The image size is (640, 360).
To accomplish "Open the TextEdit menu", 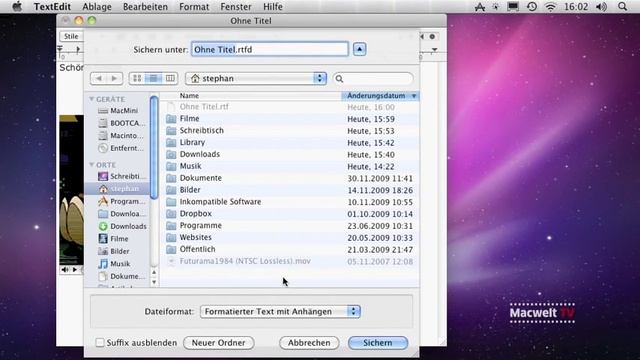I will tap(52, 7).
